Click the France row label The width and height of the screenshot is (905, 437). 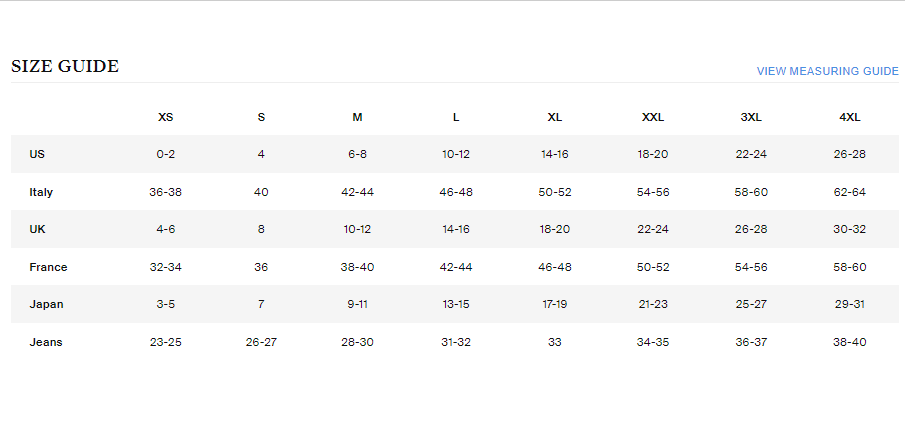48,267
